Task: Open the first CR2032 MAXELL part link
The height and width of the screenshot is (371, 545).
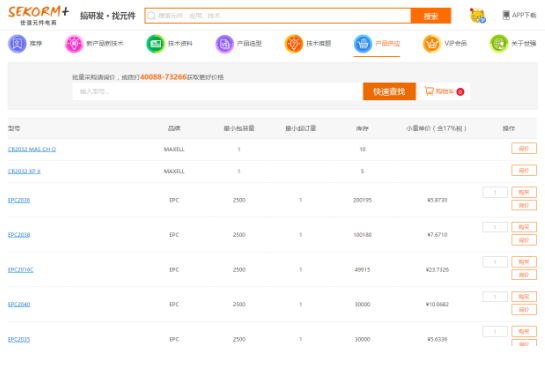Action: click(32, 149)
